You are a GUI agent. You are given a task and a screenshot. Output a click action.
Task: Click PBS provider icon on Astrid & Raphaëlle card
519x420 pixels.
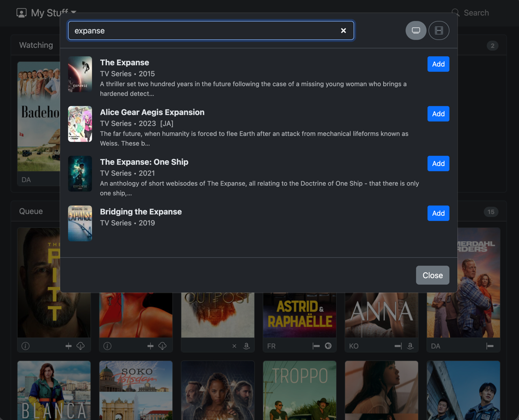(328, 346)
